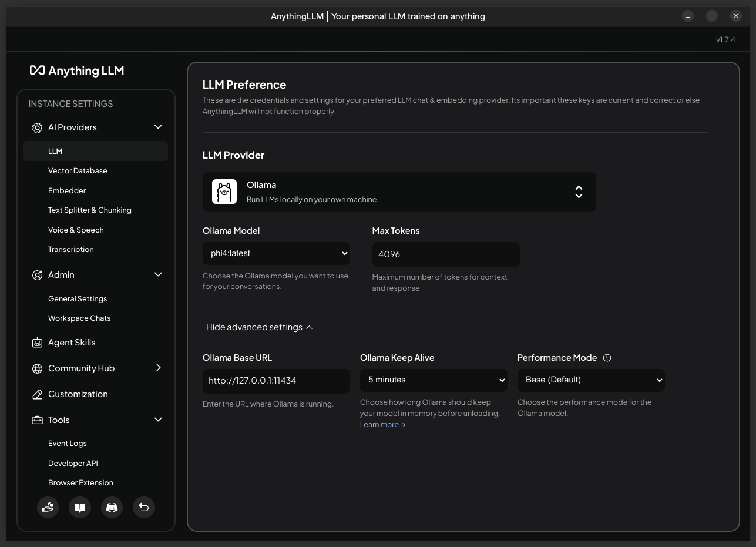Collapse the Tools section chevron
This screenshot has height=547, width=756.
(x=158, y=420)
